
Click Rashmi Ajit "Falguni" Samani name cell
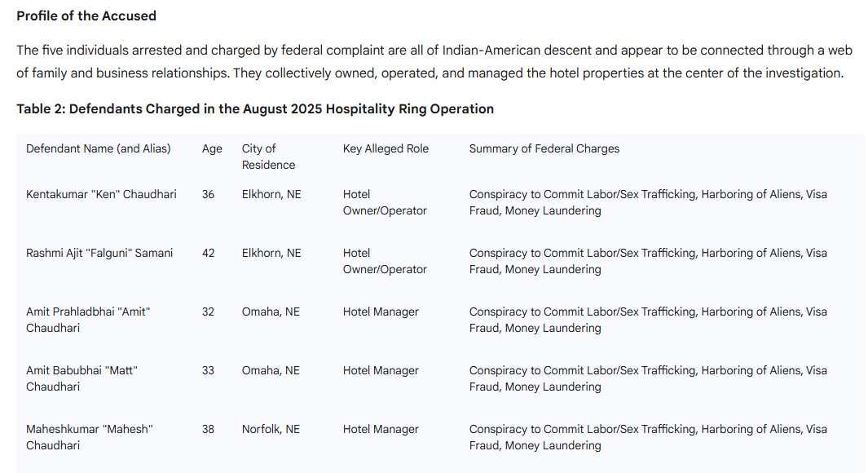pos(99,253)
